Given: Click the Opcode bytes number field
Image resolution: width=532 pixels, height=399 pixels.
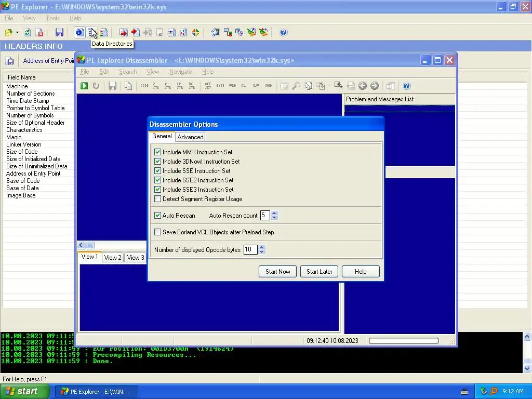Looking at the screenshot, I should click(x=250, y=250).
